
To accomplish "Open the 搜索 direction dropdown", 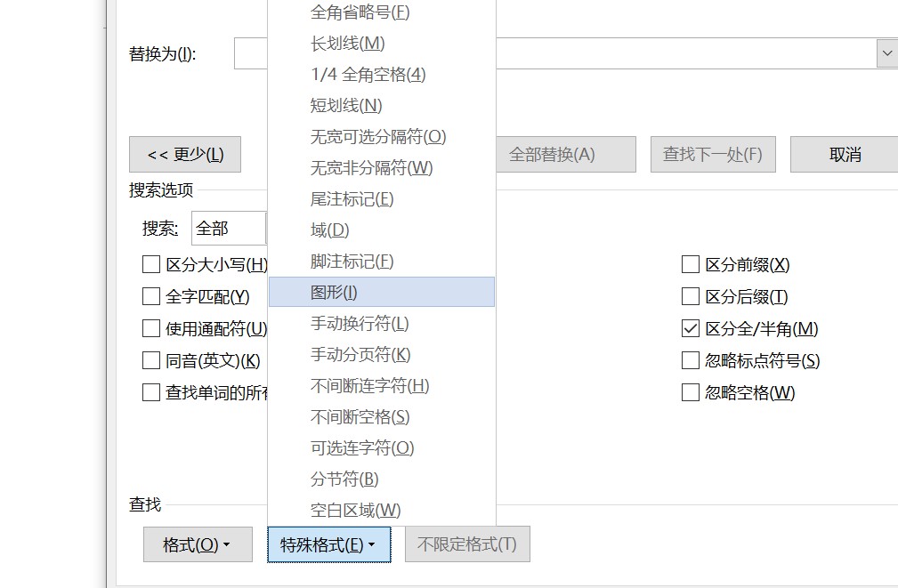I will tap(229, 229).
